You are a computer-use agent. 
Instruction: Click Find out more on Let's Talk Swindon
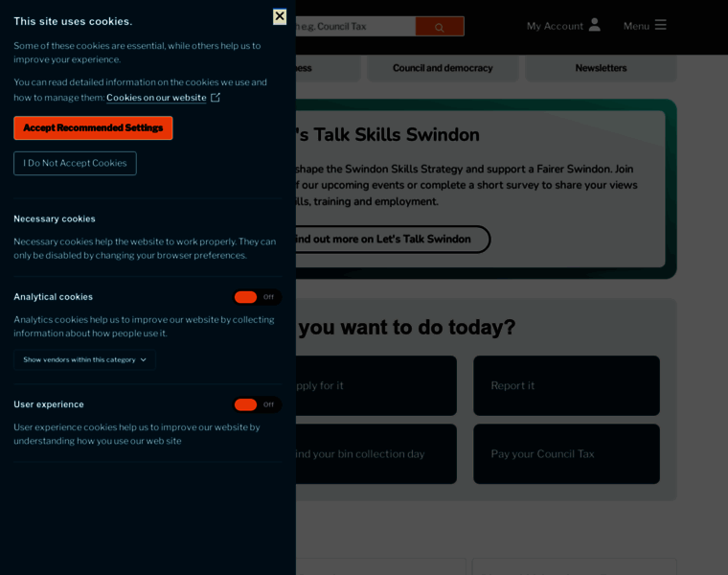[x=393, y=240]
